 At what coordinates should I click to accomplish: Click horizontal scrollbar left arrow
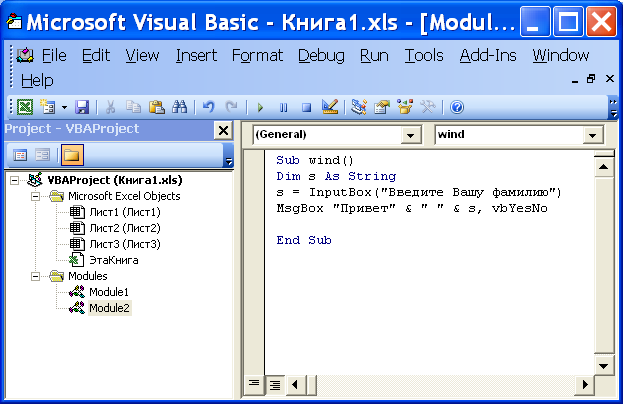click(295, 384)
